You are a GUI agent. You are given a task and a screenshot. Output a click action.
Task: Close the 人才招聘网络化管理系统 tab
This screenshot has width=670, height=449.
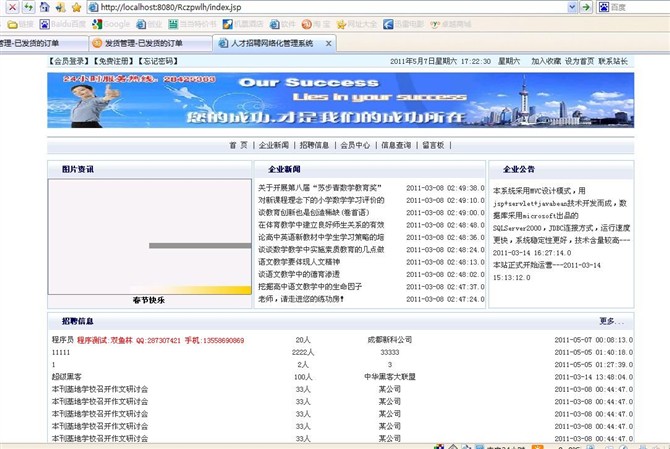[x=329, y=43]
